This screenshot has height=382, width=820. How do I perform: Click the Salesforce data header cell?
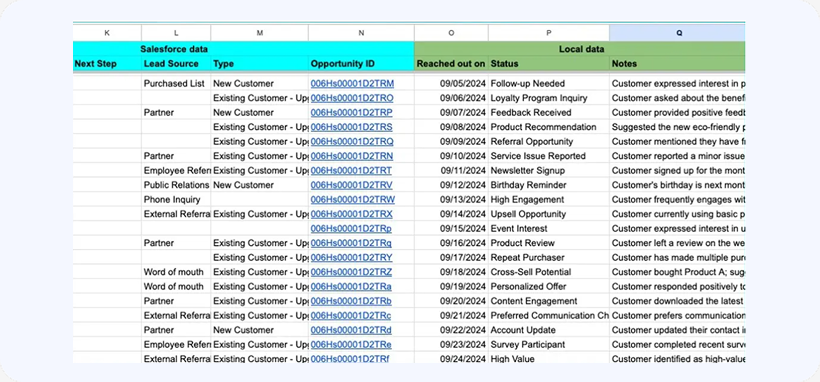(x=244, y=49)
